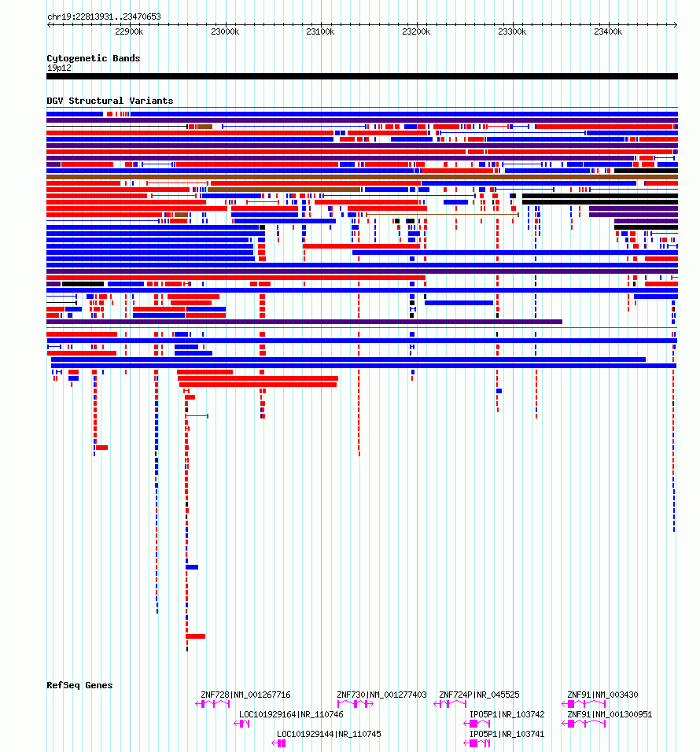Click the 23200k ruler label

coord(416,31)
